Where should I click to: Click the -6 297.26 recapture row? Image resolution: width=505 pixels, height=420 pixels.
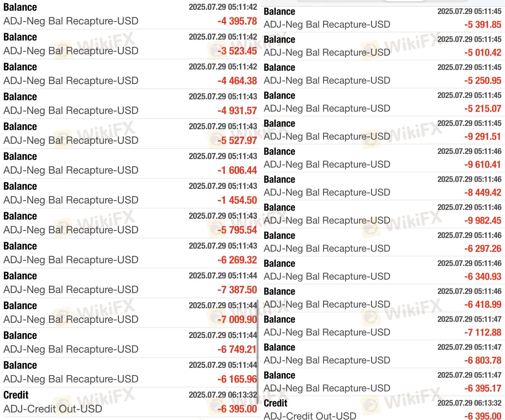(x=383, y=242)
